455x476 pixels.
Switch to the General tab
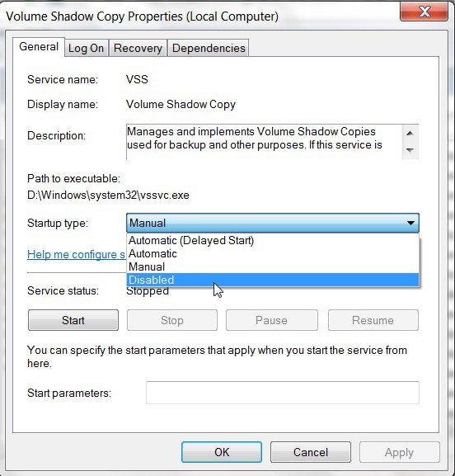(x=39, y=47)
